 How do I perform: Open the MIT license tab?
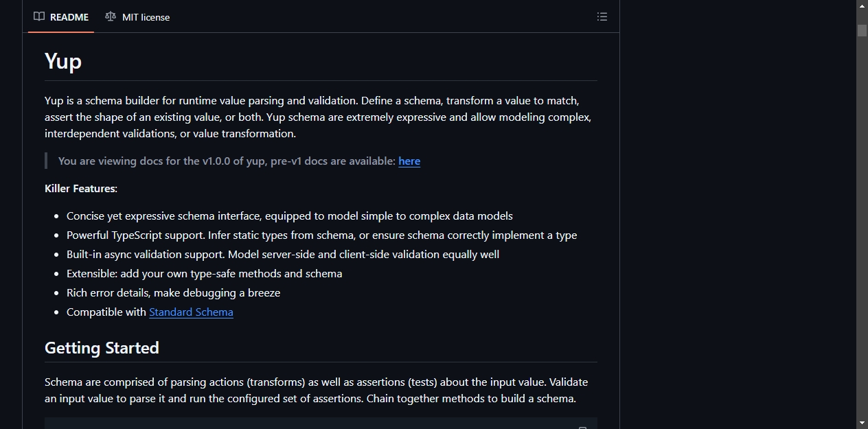(137, 16)
